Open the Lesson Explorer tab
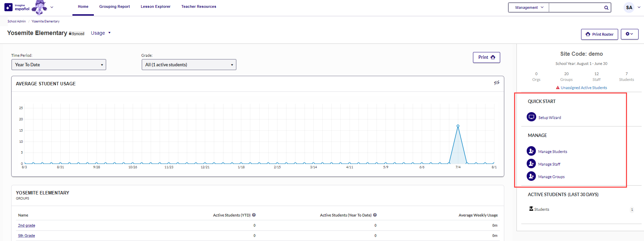This screenshot has height=241, width=644. [155, 6]
